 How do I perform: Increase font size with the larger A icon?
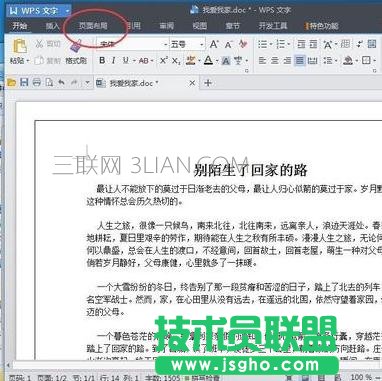214,44
